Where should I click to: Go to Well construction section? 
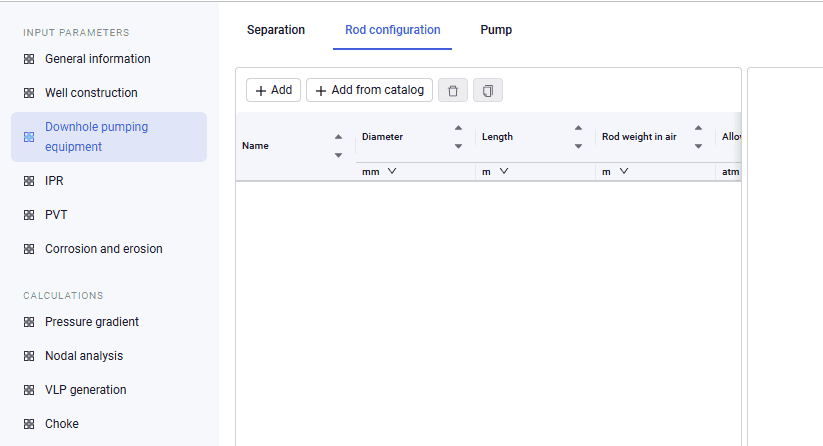91,93
